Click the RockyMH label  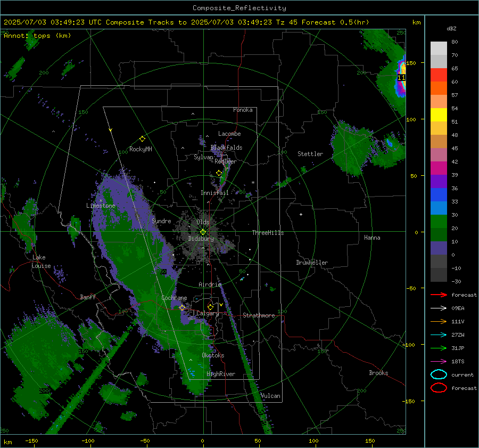coord(141,149)
